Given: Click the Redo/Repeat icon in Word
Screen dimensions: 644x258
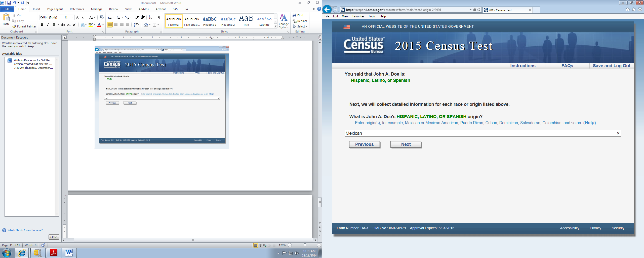Looking at the screenshot, I should [23, 3].
